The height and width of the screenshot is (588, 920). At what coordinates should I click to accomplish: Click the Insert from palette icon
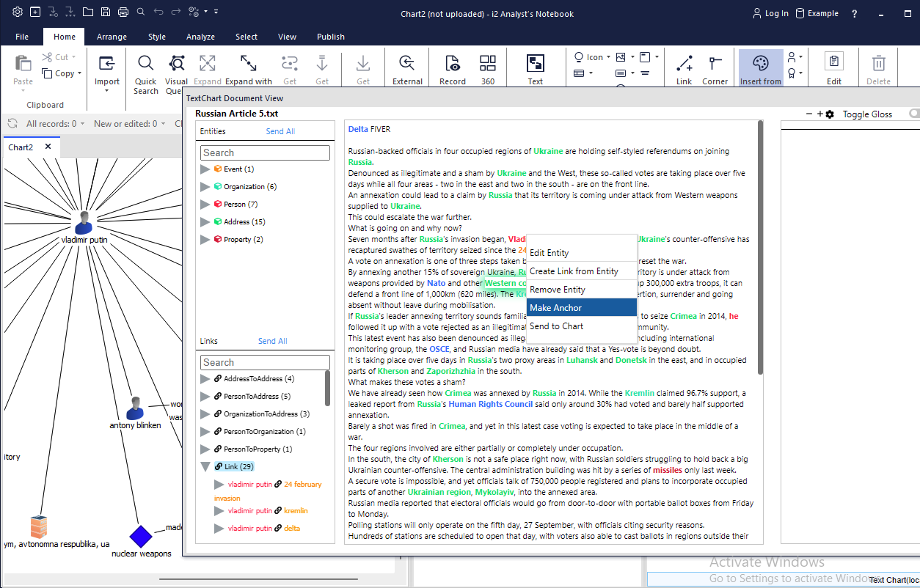point(760,64)
